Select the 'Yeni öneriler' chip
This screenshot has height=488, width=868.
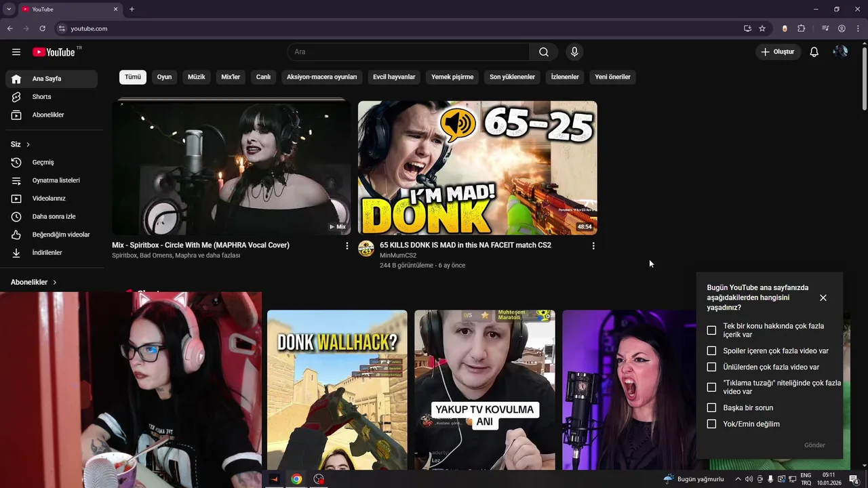pos(612,77)
